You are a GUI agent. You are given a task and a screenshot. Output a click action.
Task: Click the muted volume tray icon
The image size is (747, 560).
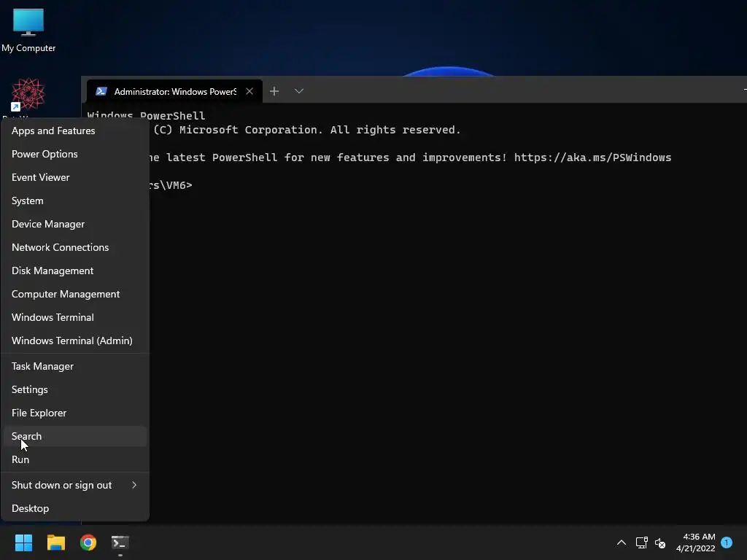[659, 542]
